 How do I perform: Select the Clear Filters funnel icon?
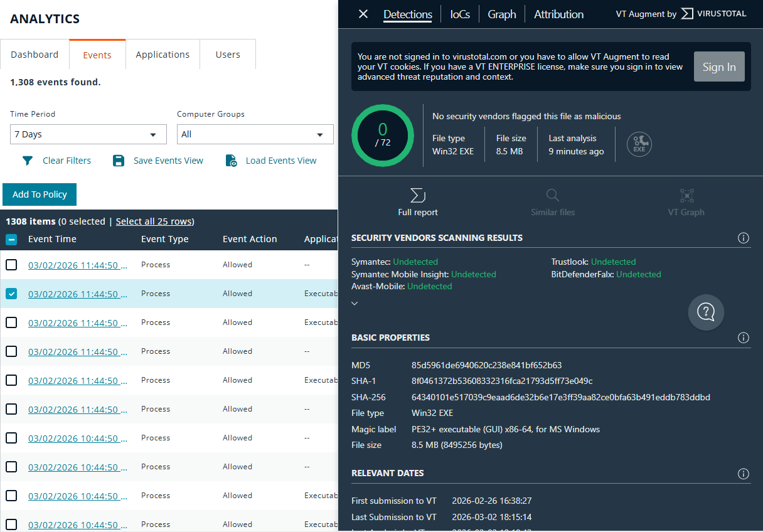(x=28, y=161)
